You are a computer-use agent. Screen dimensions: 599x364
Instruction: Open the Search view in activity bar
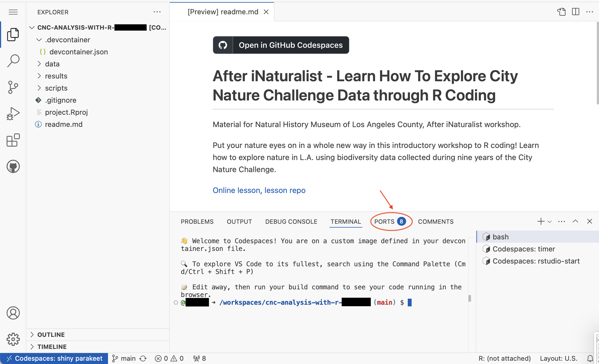13,61
